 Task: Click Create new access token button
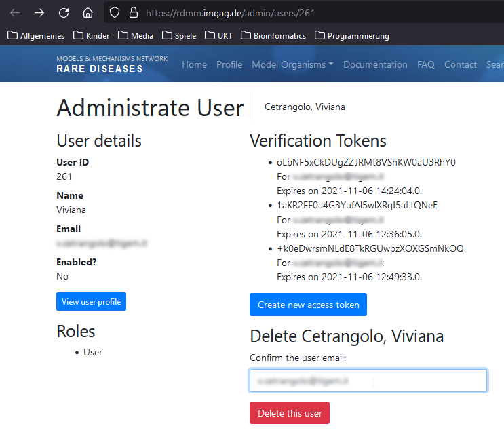tap(308, 305)
